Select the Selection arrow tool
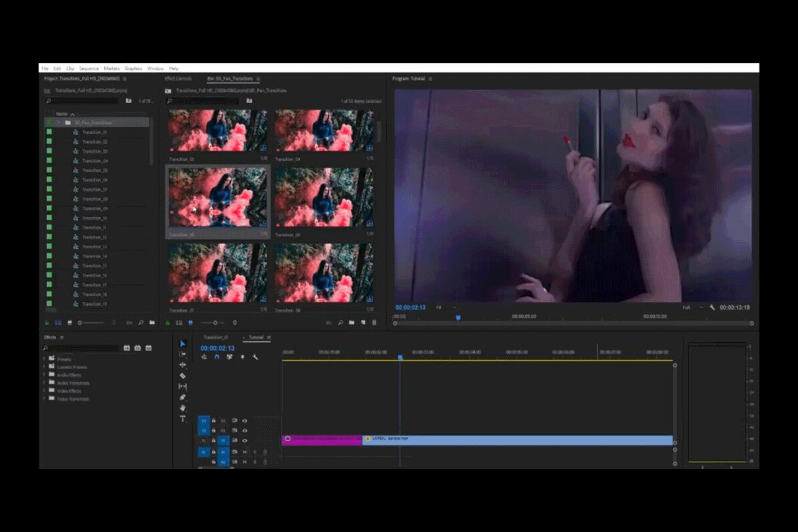Image resolution: width=798 pixels, height=532 pixels. tap(183, 344)
